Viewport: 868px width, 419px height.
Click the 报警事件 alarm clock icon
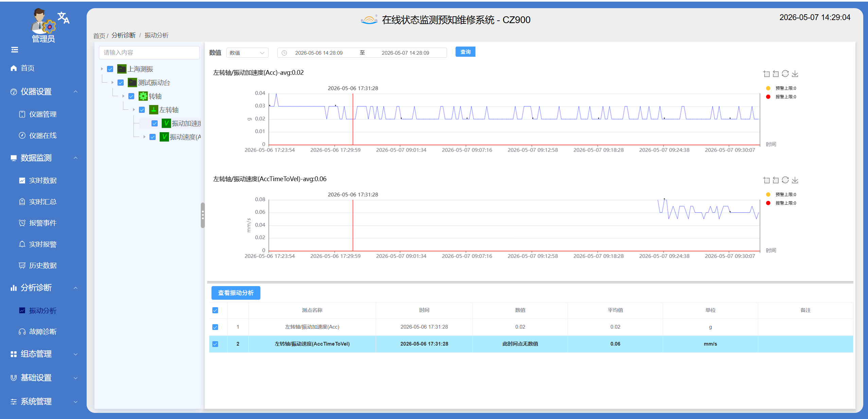[x=22, y=223]
